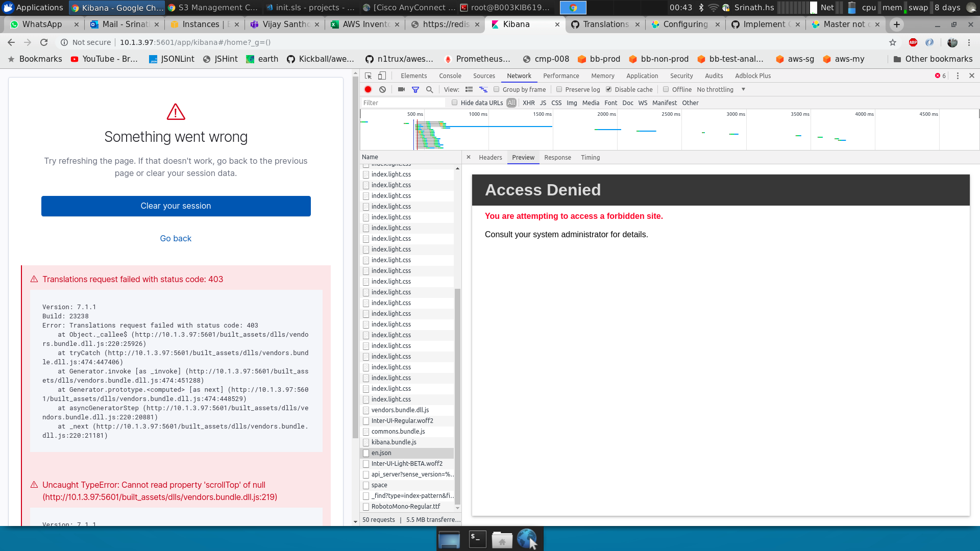Image resolution: width=980 pixels, height=551 pixels.
Task: Switch to the Console panel
Action: (450, 76)
